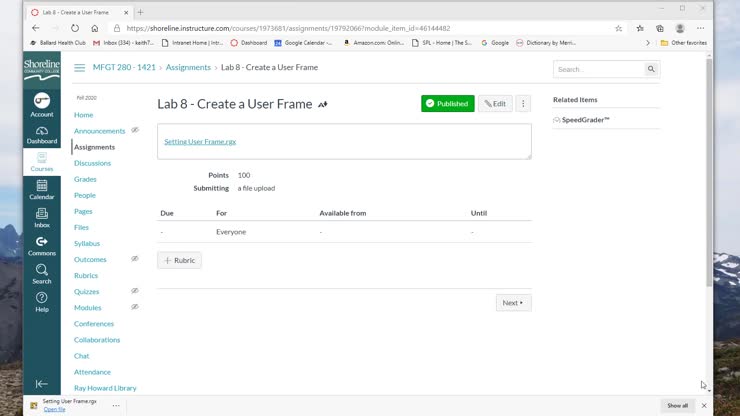Open Discussions in course navigation

coord(92,163)
